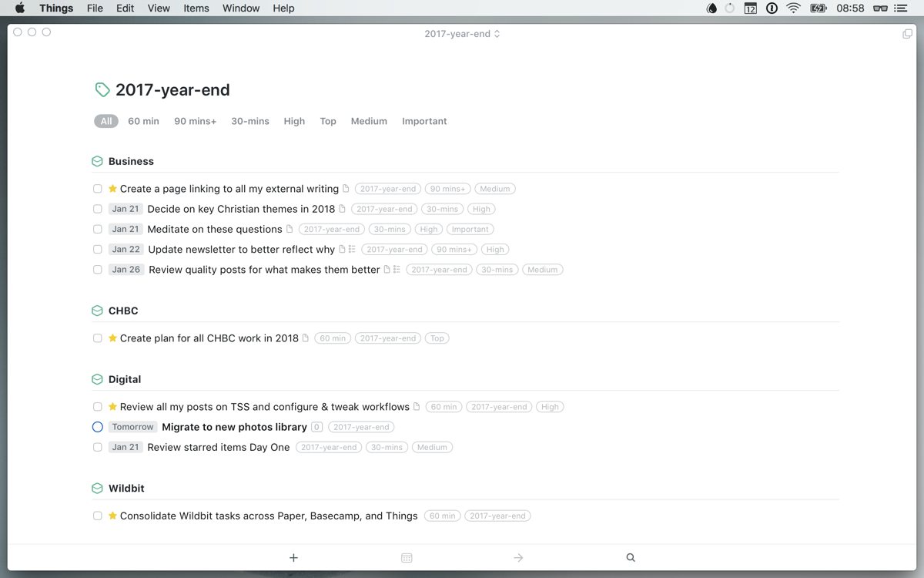Click the calendar 12 menu bar icon
The image size is (924, 578).
750,8
